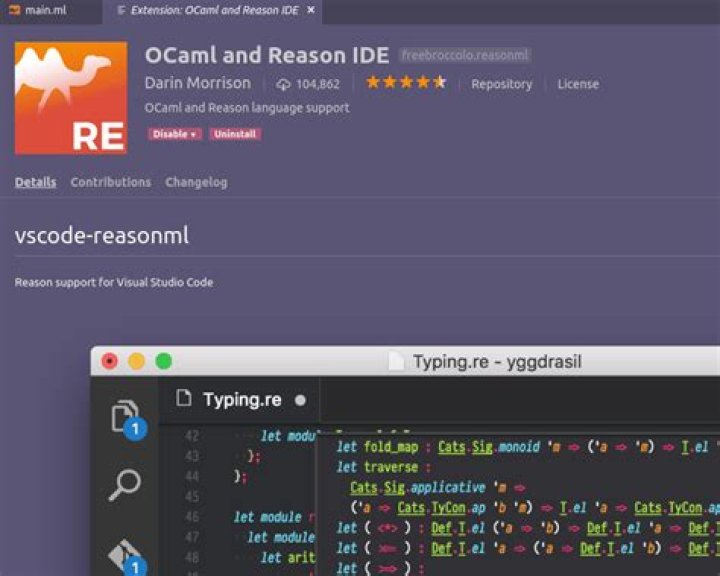
Task: Open the Disable dropdown button
Action: (174, 134)
